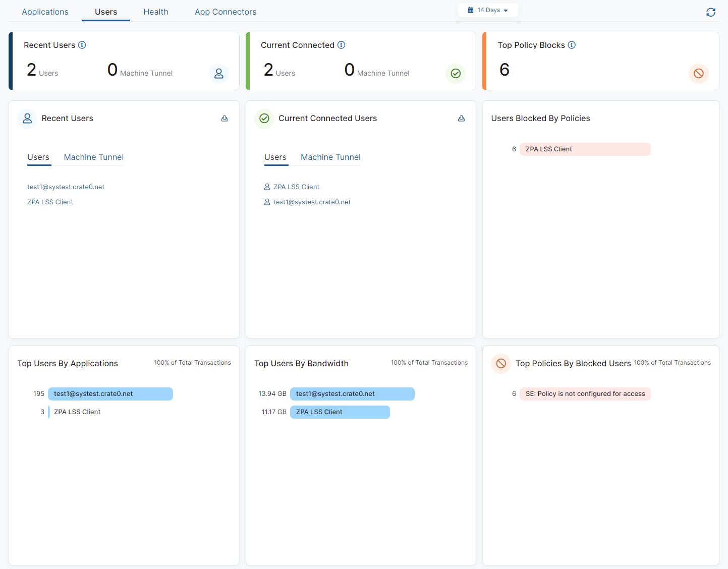728x569 pixels.
Task: Click the SE: Policy is not configured for access bar
Action: [585, 393]
